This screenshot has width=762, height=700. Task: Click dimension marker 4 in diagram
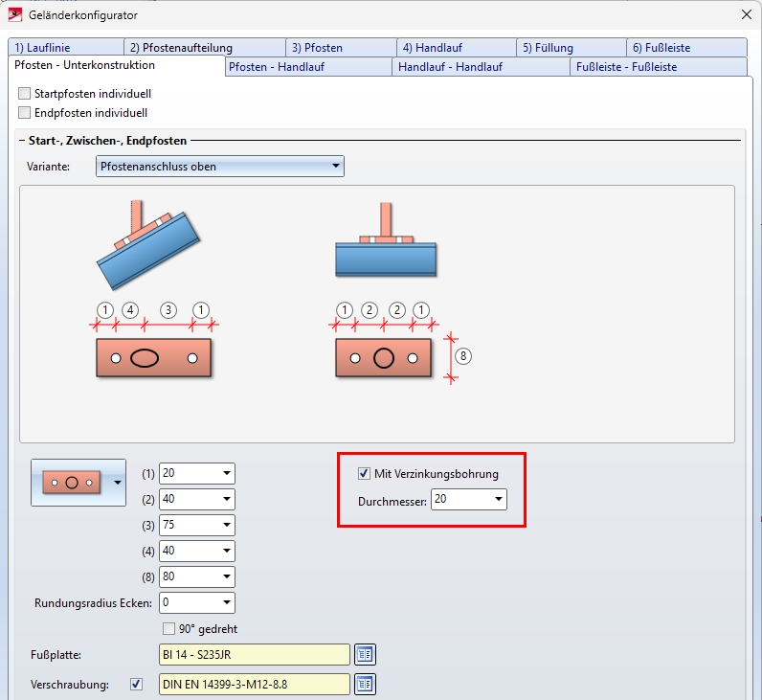[130, 310]
